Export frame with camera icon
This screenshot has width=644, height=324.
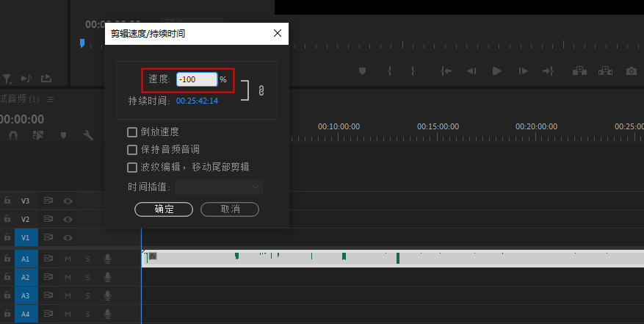click(632, 71)
